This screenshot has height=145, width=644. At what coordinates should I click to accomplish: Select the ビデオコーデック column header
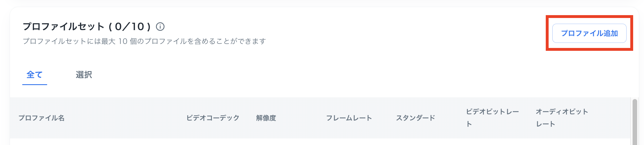213,118
